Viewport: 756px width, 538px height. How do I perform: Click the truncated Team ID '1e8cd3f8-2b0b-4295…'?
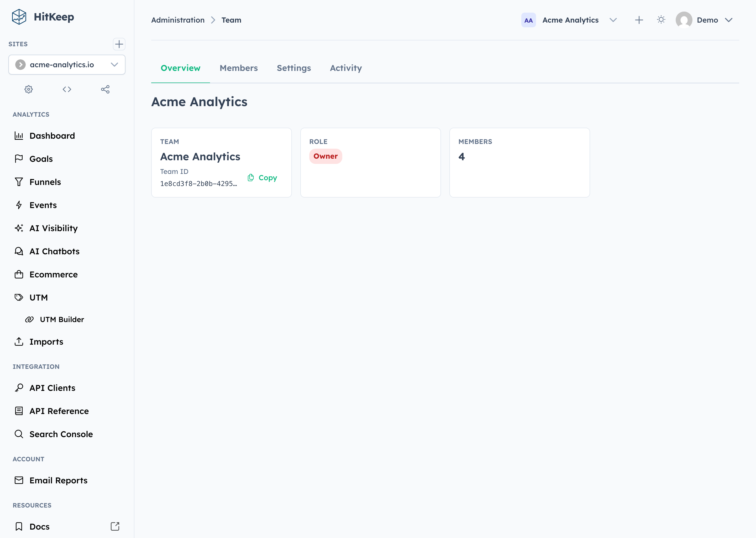(199, 184)
